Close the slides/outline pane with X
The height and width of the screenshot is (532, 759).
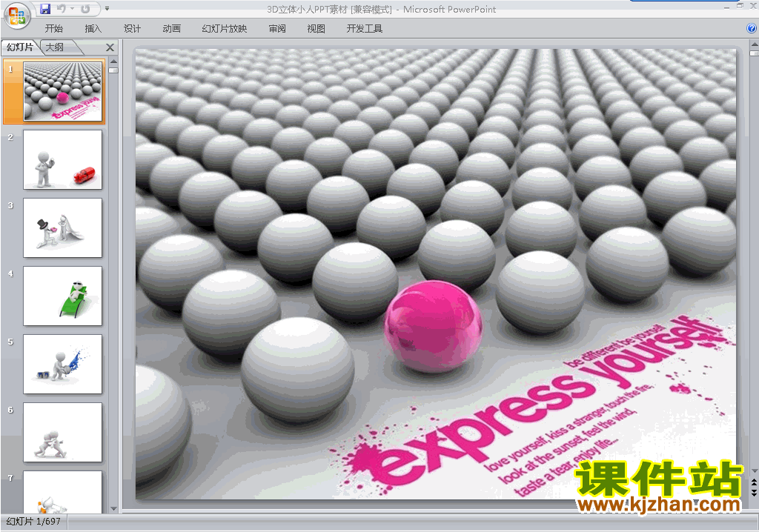(110, 47)
